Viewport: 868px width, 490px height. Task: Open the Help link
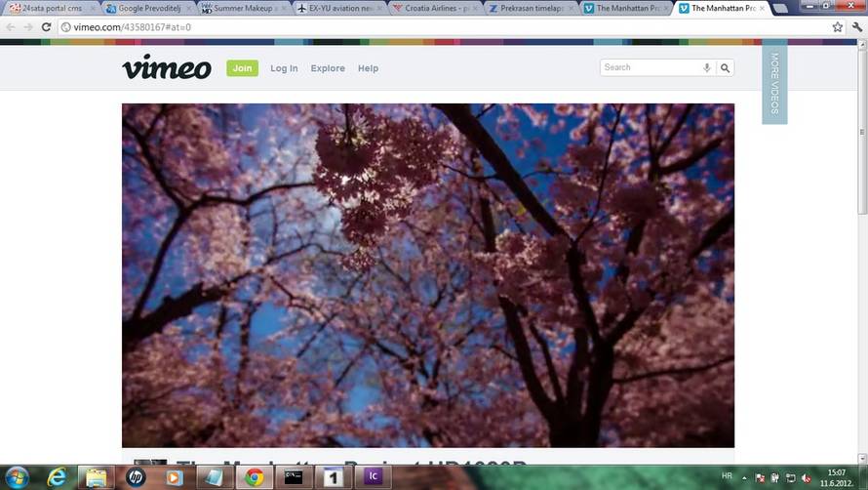click(368, 68)
